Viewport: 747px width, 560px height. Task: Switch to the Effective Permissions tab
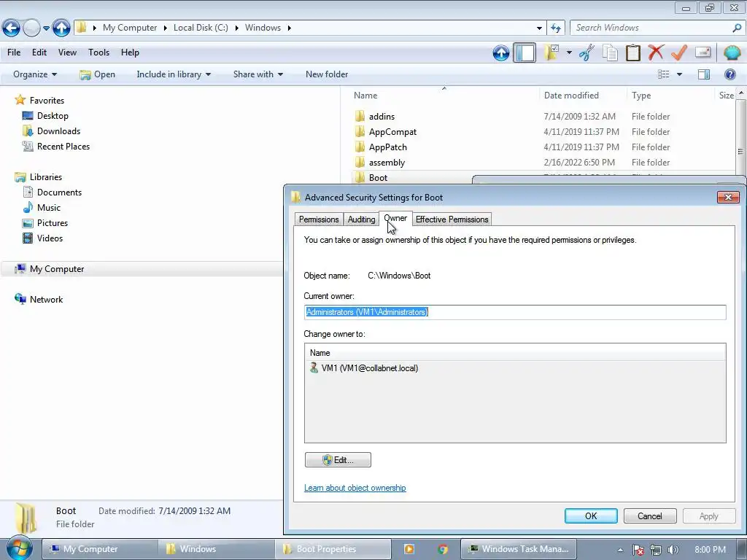pos(452,219)
